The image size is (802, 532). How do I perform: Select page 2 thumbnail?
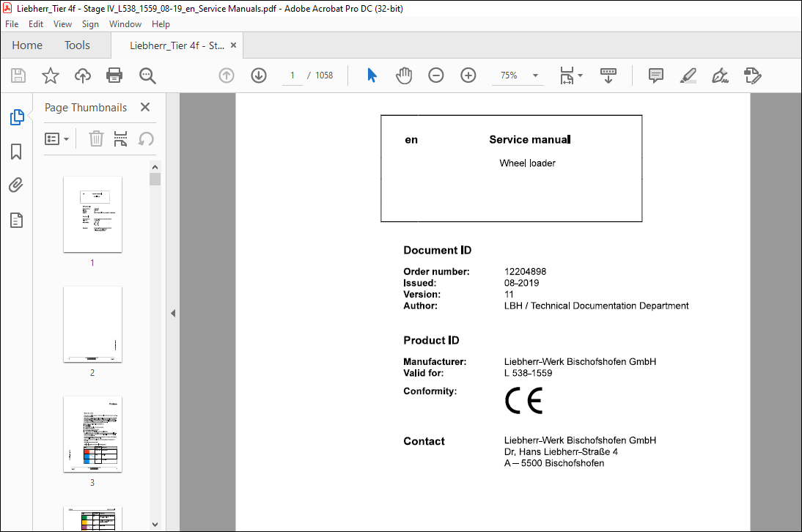coord(92,325)
